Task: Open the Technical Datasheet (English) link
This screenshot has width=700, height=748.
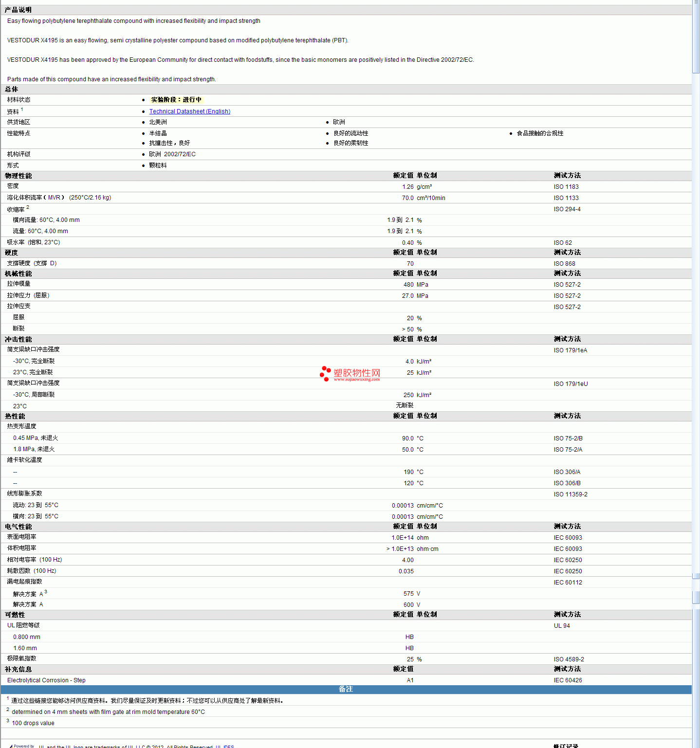Action: pyautogui.click(x=190, y=111)
